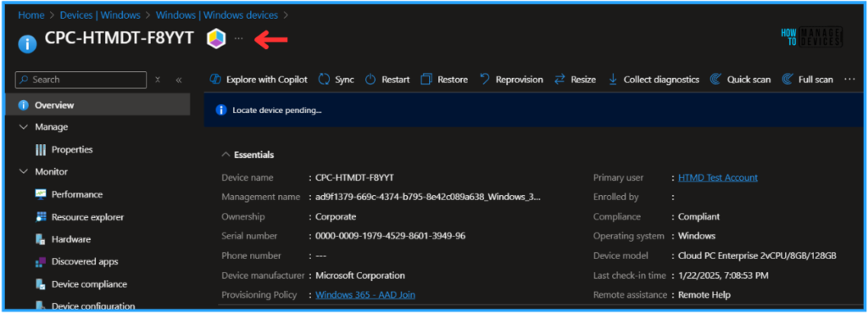
Task: Click the Resource explorer icon
Action: coord(41,217)
